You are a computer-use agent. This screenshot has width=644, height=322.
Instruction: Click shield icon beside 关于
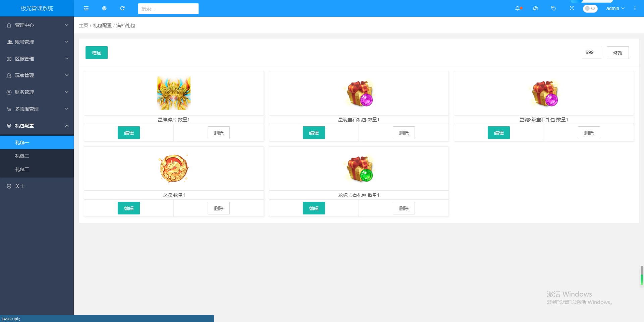pyautogui.click(x=9, y=186)
